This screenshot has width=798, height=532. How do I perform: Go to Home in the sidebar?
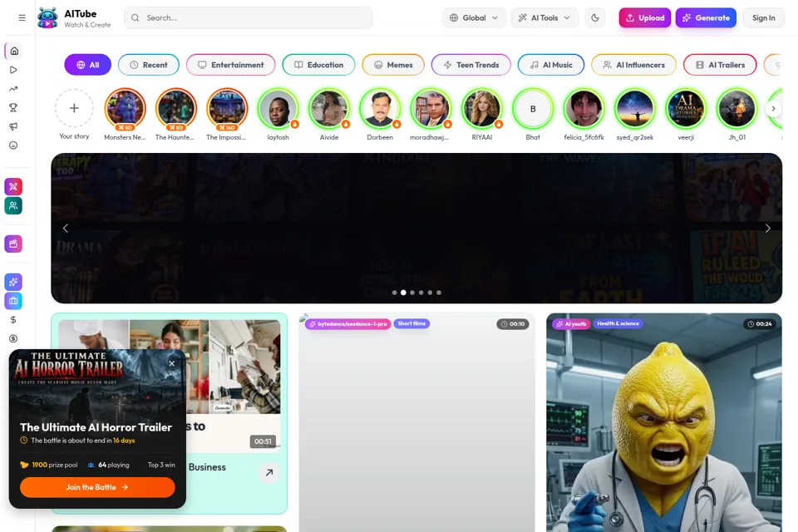coord(14,51)
